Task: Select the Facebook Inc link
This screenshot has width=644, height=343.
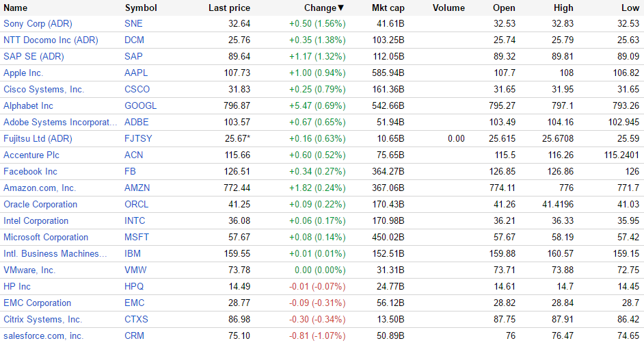Action: coord(31,171)
